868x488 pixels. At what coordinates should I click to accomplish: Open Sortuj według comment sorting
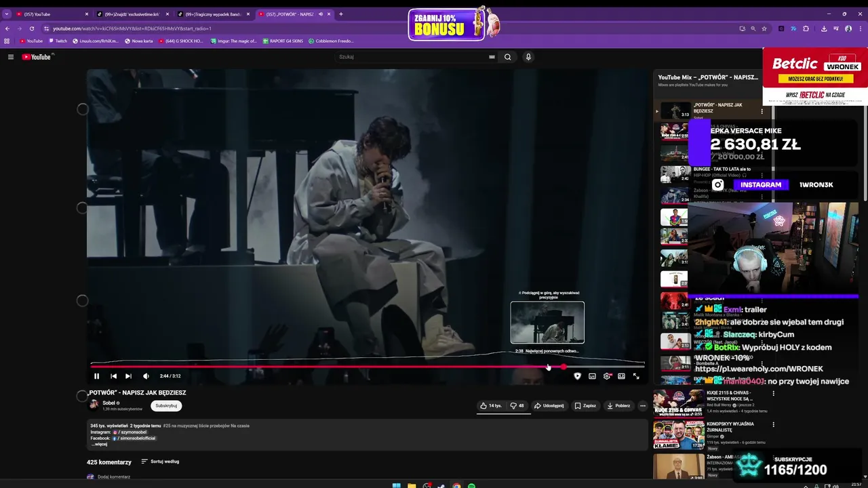[x=160, y=462]
